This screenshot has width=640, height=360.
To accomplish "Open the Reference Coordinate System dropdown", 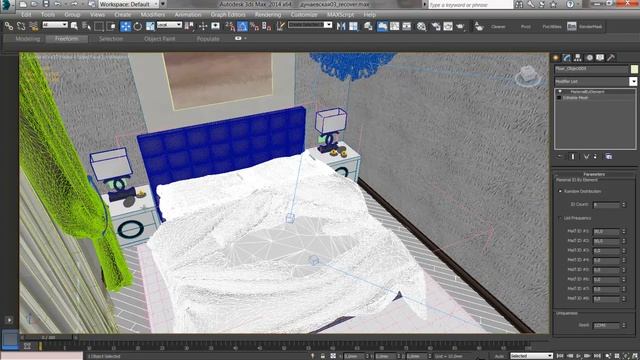I will [x=169, y=25].
